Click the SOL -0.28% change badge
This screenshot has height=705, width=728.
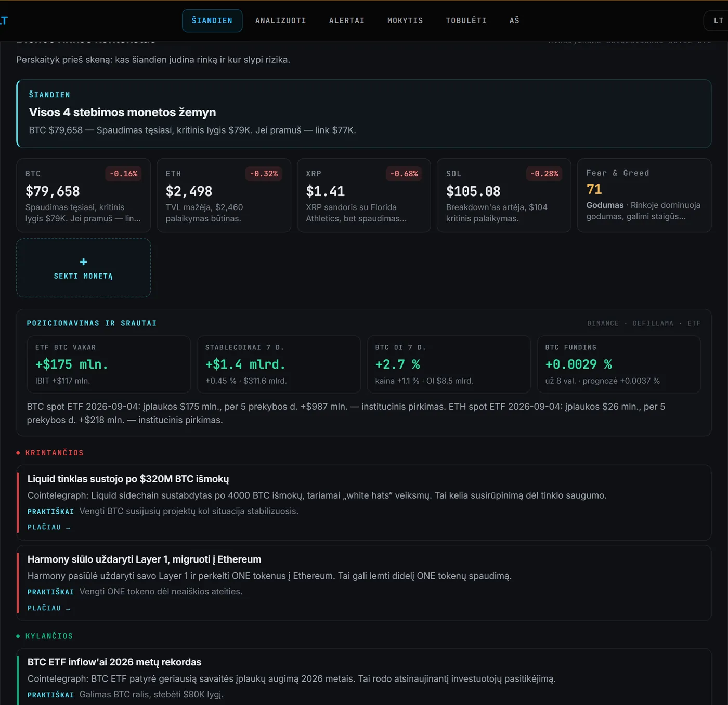pyautogui.click(x=544, y=174)
